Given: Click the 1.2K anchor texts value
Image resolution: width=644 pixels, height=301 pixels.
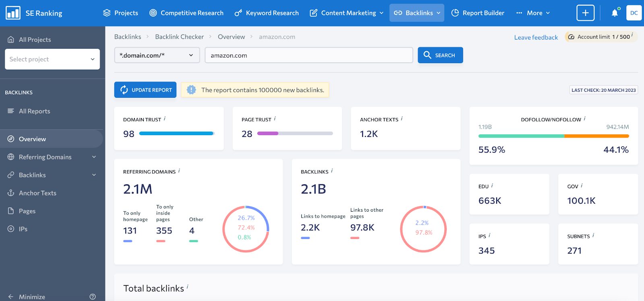Looking at the screenshot, I should [369, 134].
